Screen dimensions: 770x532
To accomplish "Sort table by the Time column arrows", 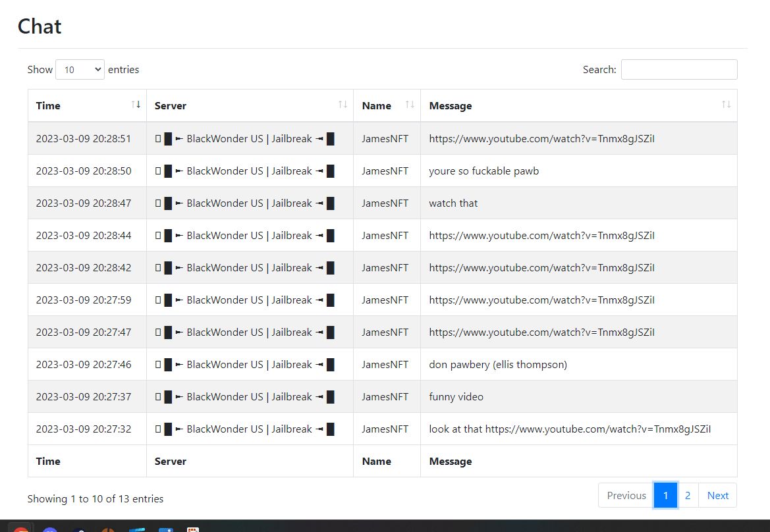I will click(136, 105).
